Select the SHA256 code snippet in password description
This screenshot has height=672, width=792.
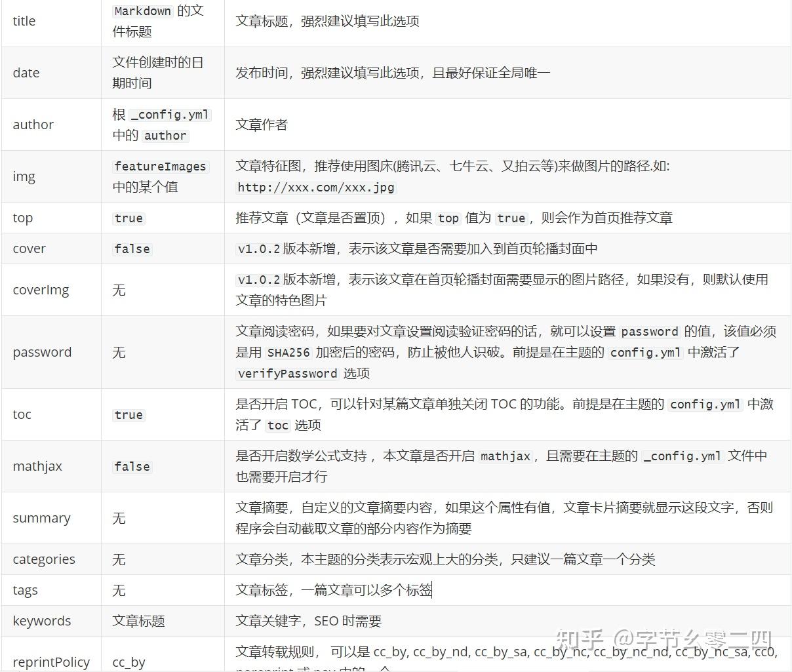(288, 353)
